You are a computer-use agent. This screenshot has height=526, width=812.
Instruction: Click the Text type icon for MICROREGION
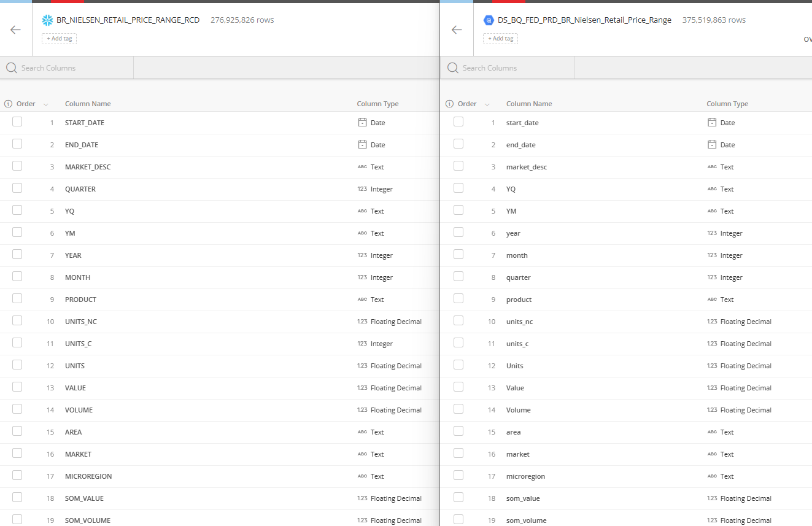point(362,476)
